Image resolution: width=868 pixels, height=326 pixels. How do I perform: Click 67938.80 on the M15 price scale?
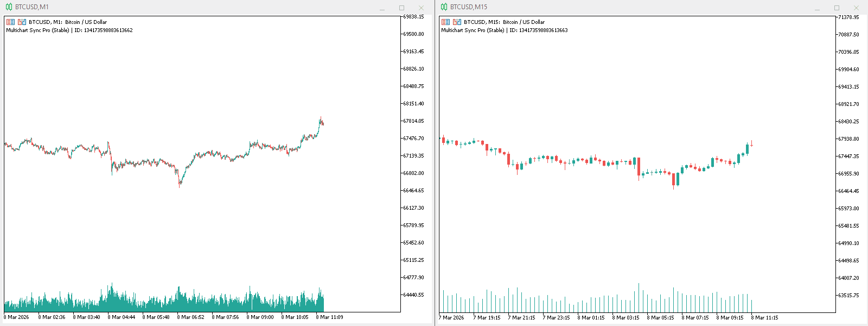(848, 139)
